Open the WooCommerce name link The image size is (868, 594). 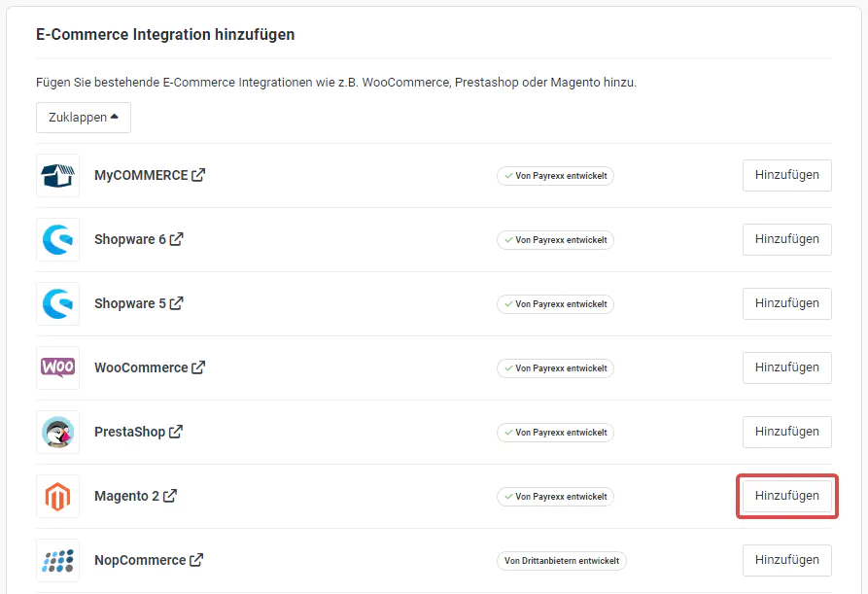141,368
